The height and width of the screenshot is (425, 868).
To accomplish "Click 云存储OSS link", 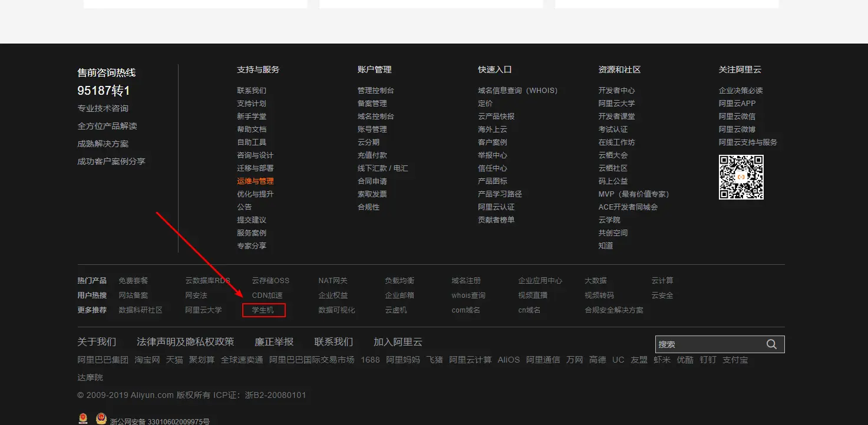I will click(270, 281).
